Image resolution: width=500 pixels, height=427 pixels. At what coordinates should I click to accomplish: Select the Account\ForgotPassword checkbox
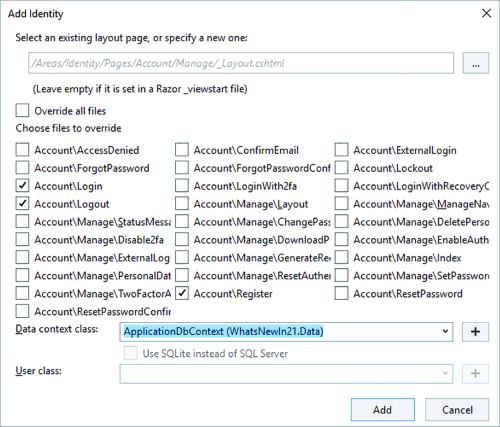[x=22, y=168]
